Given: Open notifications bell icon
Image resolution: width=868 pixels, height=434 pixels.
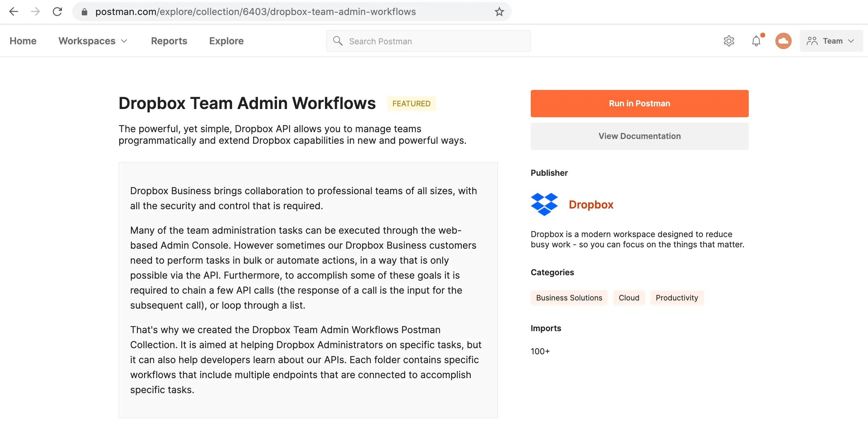Looking at the screenshot, I should point(756,41).
